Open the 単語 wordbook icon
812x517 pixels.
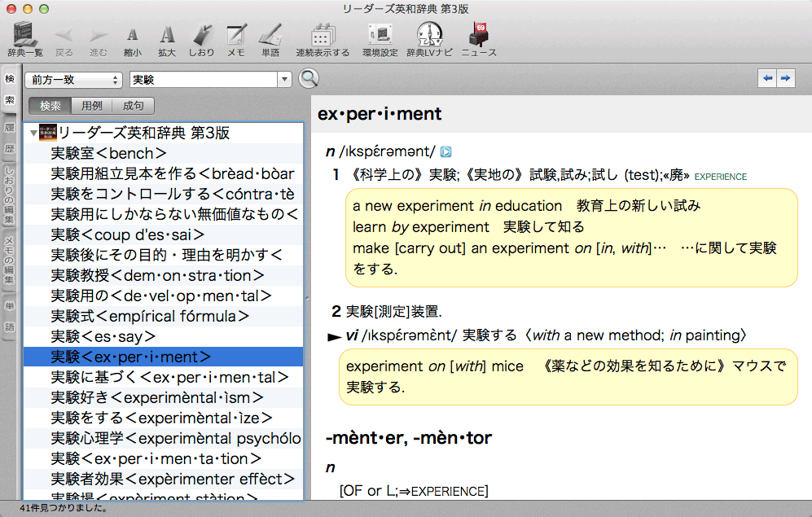[x=270, y=38]
